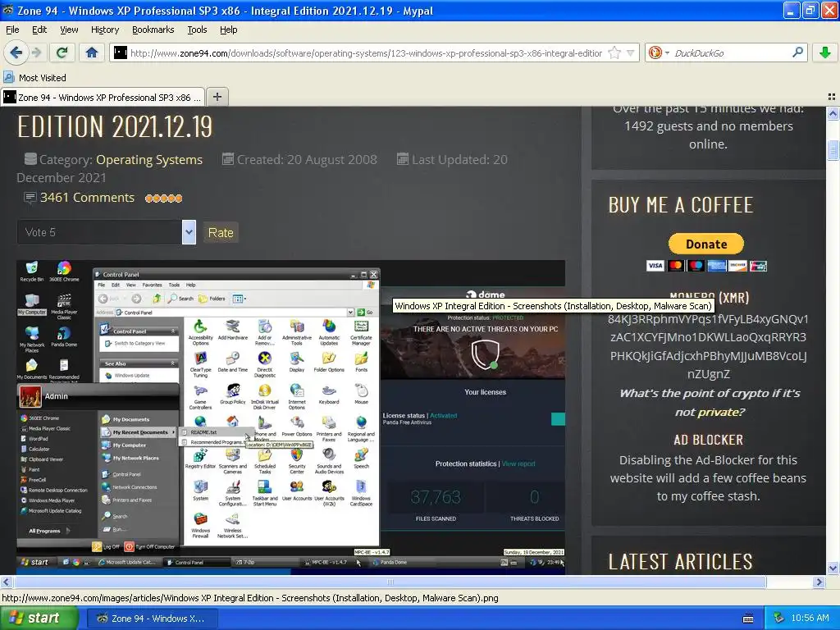Open the Home page icon

[92, 52]
